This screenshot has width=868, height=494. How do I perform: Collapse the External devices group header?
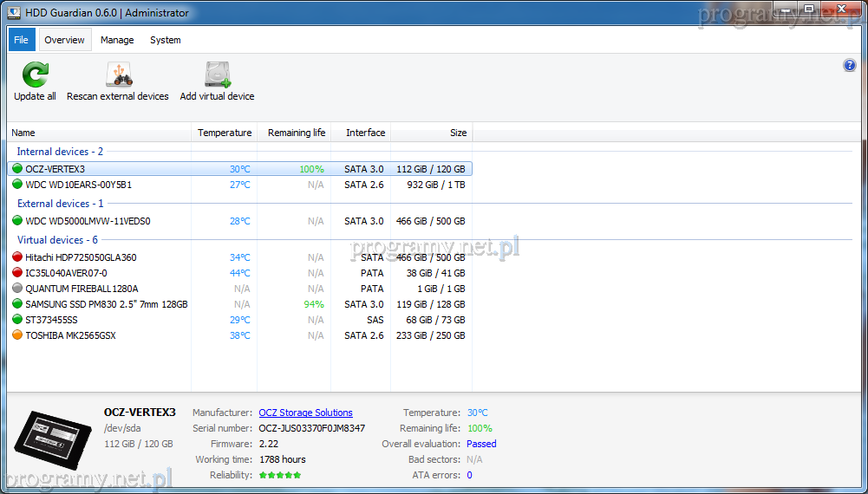tap(60, 204)
